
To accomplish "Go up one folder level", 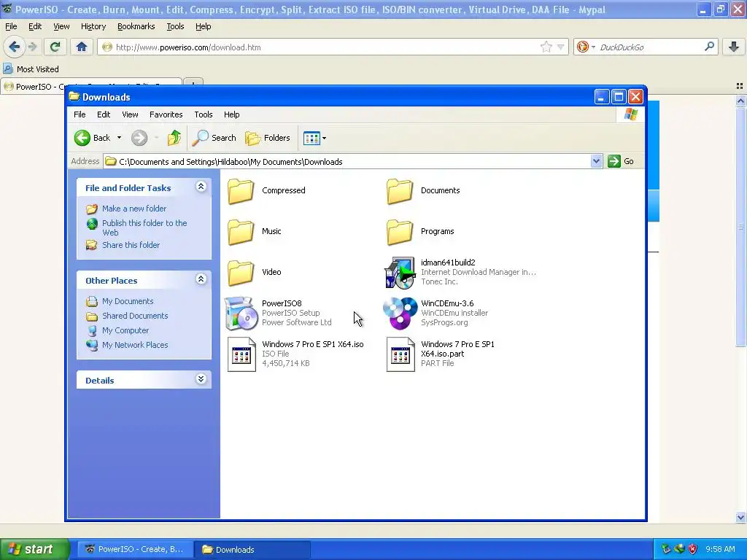I will (174, 138).
